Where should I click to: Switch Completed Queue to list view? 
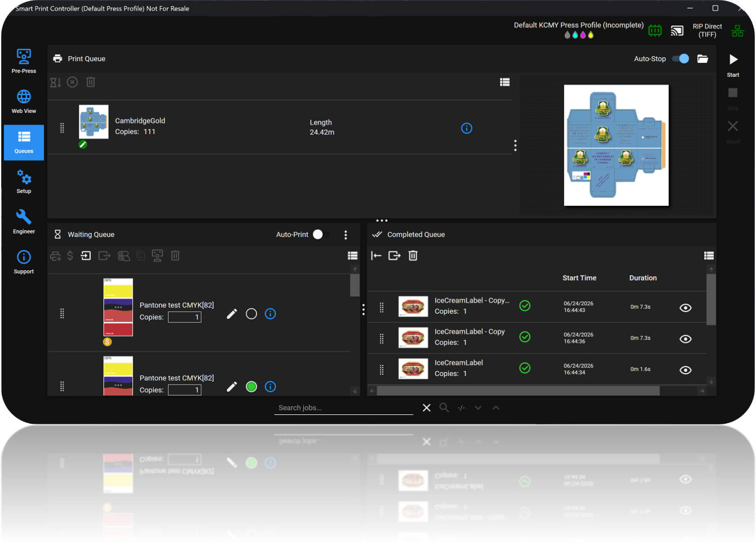coord(709,256)
